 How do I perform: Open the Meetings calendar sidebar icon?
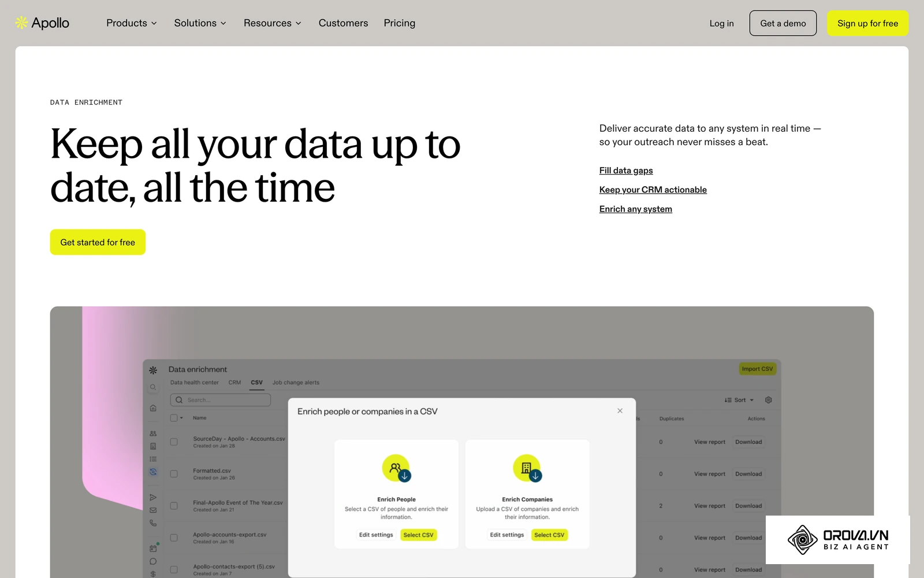tap(153, 548)
